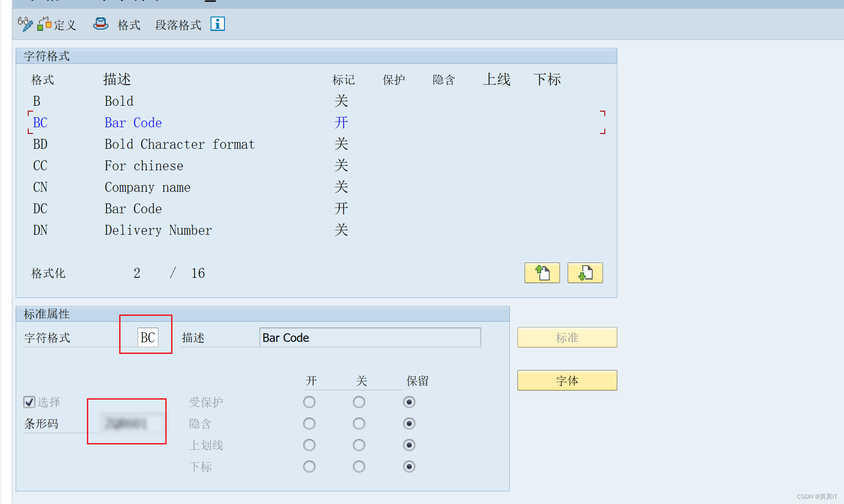
Task: Click the 下标 column header
Action: pyautogui.click(x=547, y=79)
